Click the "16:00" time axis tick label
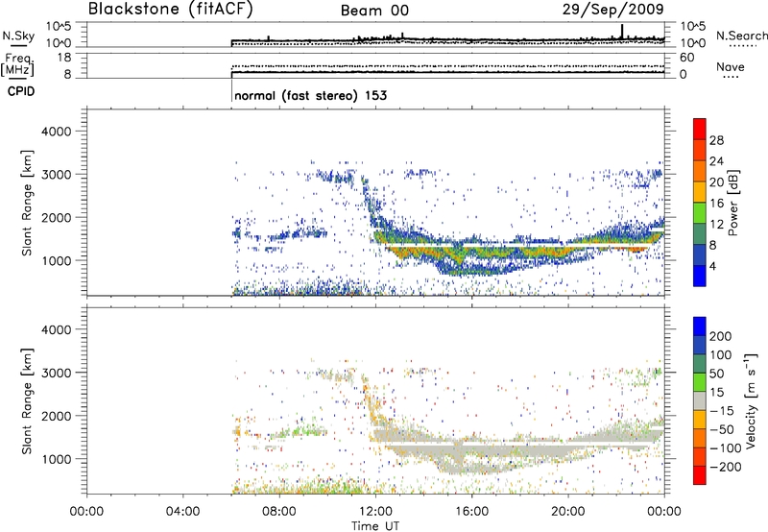 pyautogui.click(x=471, y=512)
